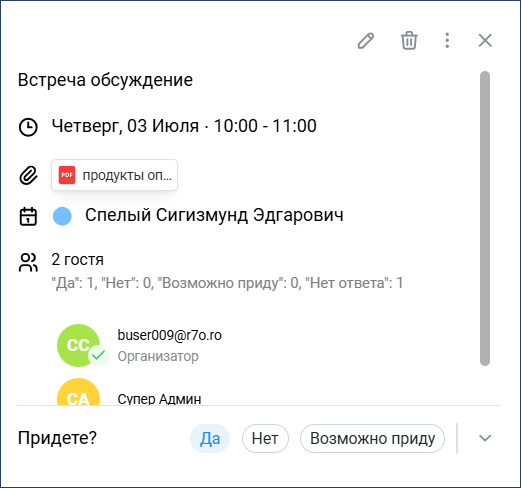Viewport: 522px width, 489px height.
Task: Select calendar name Спелый Сигизмунд Эдгарович
Action: coord(214,215)
